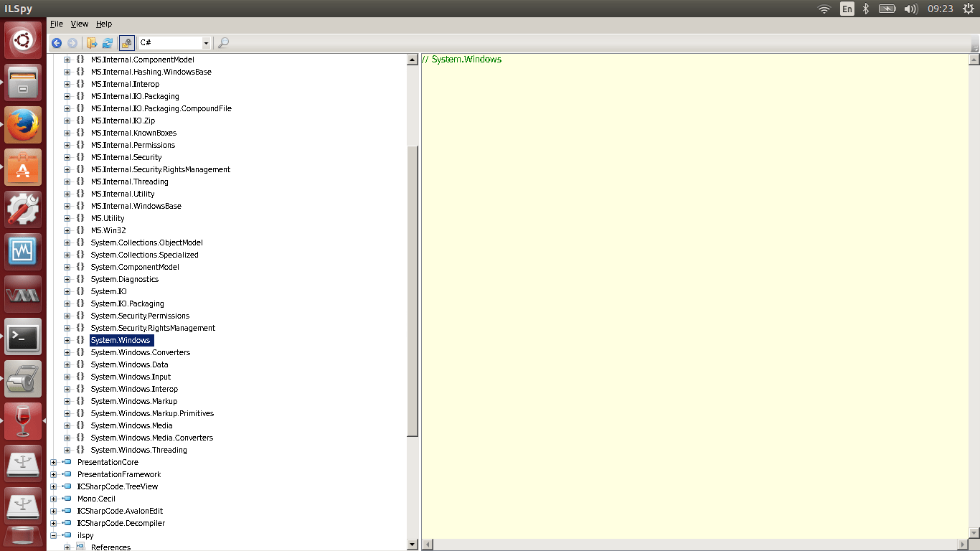
Task: Open System Monitor from the dock
Action: [23, 252]
